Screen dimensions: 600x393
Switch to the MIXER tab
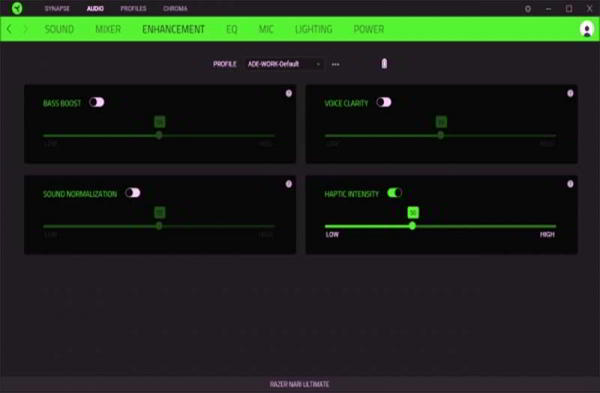coord(108,29)
